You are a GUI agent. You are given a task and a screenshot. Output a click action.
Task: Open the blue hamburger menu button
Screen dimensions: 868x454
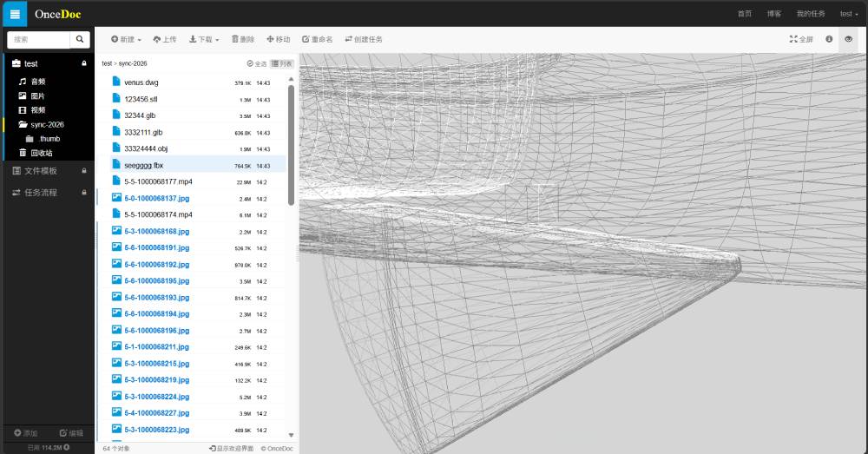pos(15,14)
